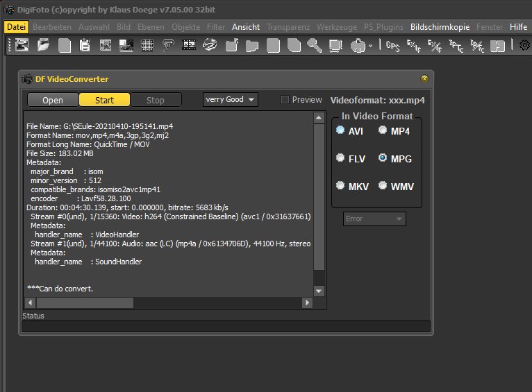Image resolution: width=532 pixels, height=392 pixels.
Task: Open the clipboard paste toolbar icon
Action: [x=85, y=46]
